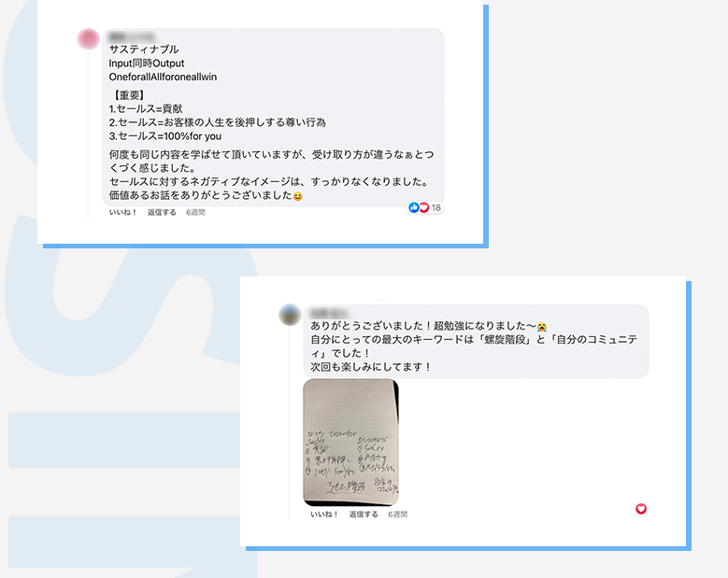This screenshot has width=728, height=578.
Task: Open the reaction count 18 list
Action: point(436,208)
